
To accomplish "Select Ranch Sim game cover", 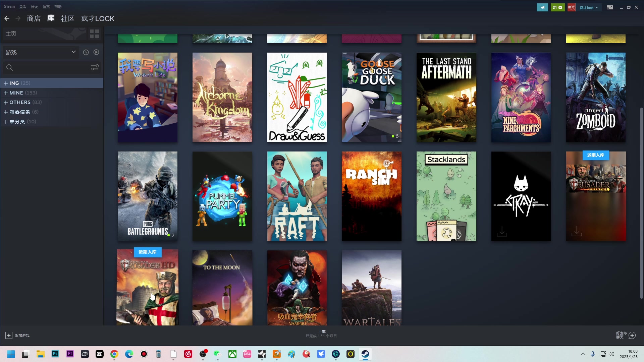I will point(372,196).
